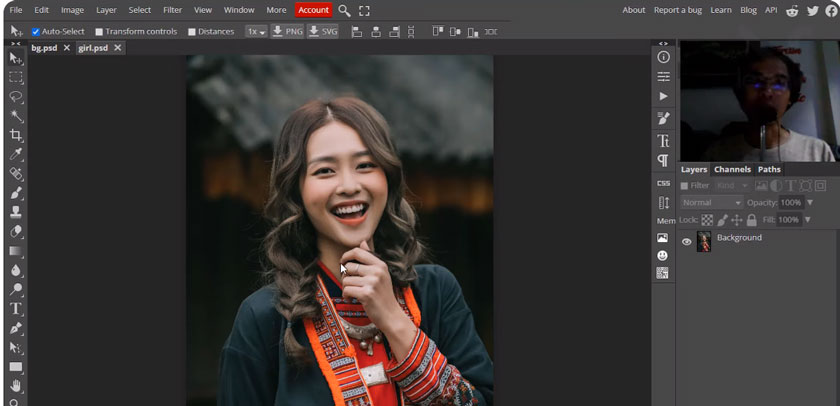Open the Kind filter dropdown
Viewport: 840px width, 406px height.
click(x=731, y=186)
